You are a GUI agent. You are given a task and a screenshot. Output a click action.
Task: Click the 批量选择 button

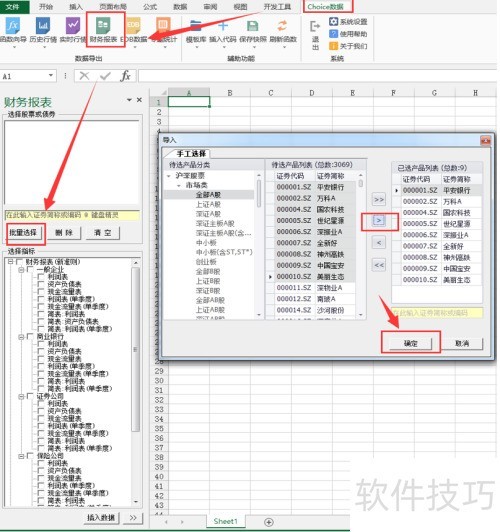coord(23,233)
